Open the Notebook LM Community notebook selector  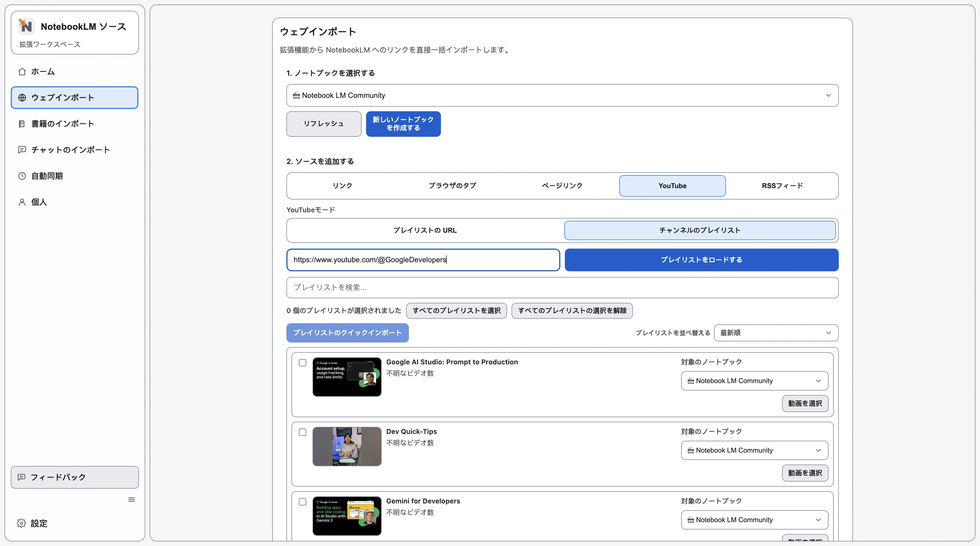pos(562,96)
